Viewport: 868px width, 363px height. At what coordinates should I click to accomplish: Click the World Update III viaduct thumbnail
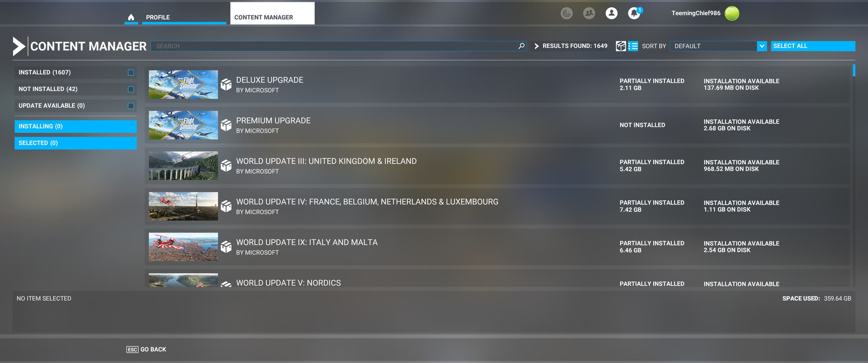[183, 166]
